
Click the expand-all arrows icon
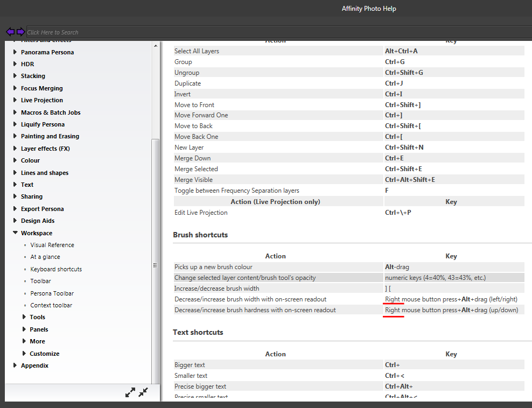130,392
